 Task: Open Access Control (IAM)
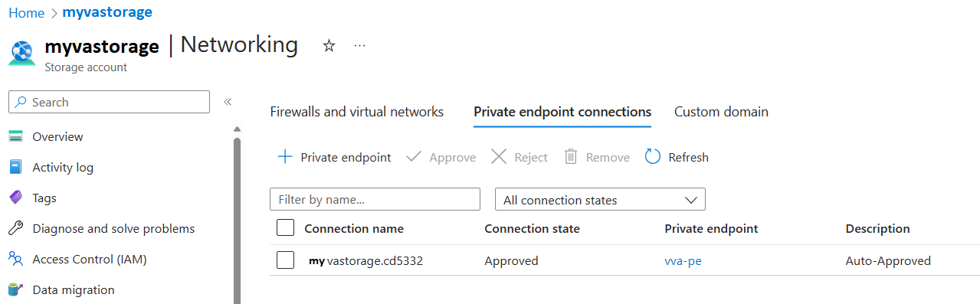(90, 260)
